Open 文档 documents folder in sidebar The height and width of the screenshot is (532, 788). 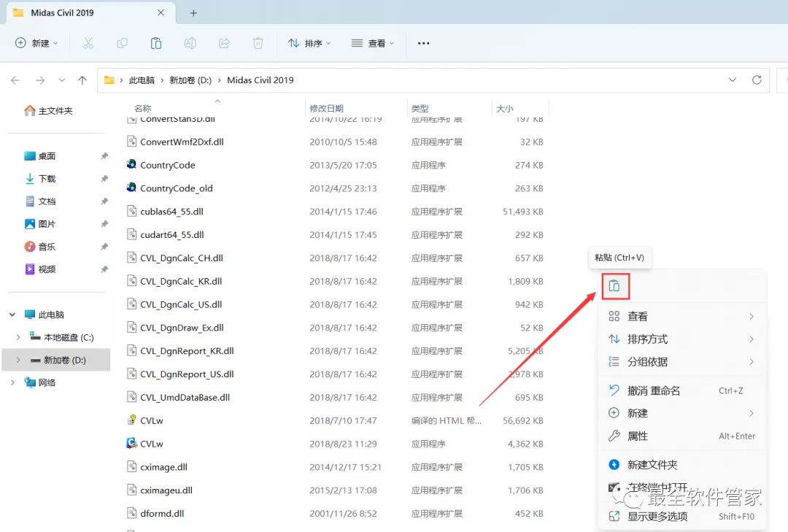[x=40, y=201]
